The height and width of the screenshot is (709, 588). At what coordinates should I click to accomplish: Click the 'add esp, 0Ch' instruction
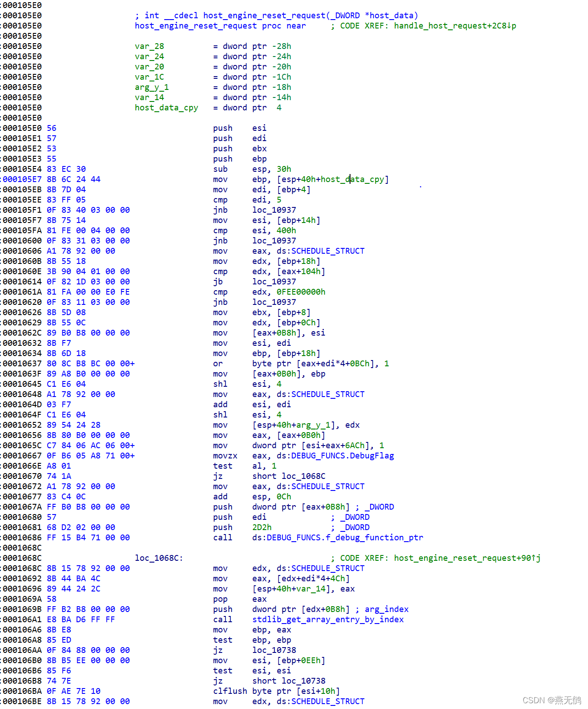[252, 497]
